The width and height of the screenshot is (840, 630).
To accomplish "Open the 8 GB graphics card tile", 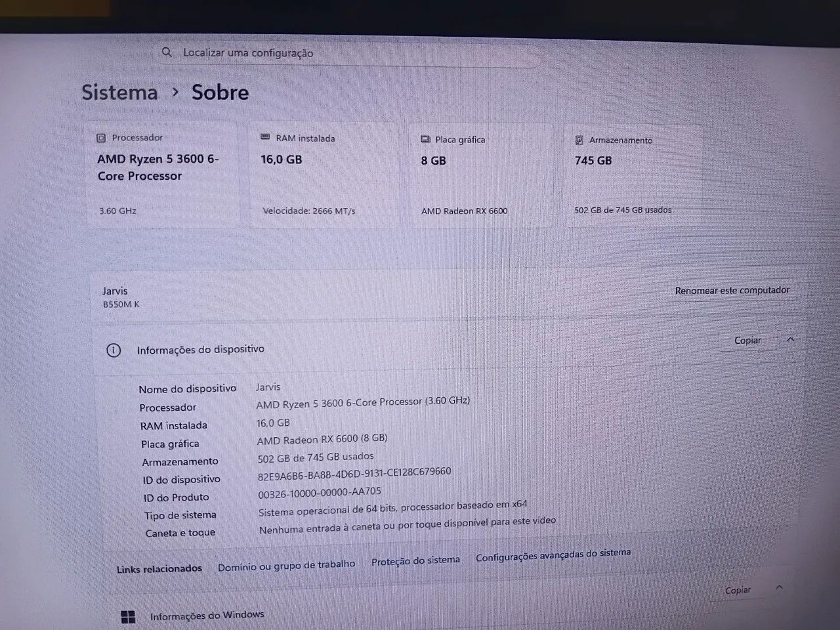I will click(x=482, y=175).
